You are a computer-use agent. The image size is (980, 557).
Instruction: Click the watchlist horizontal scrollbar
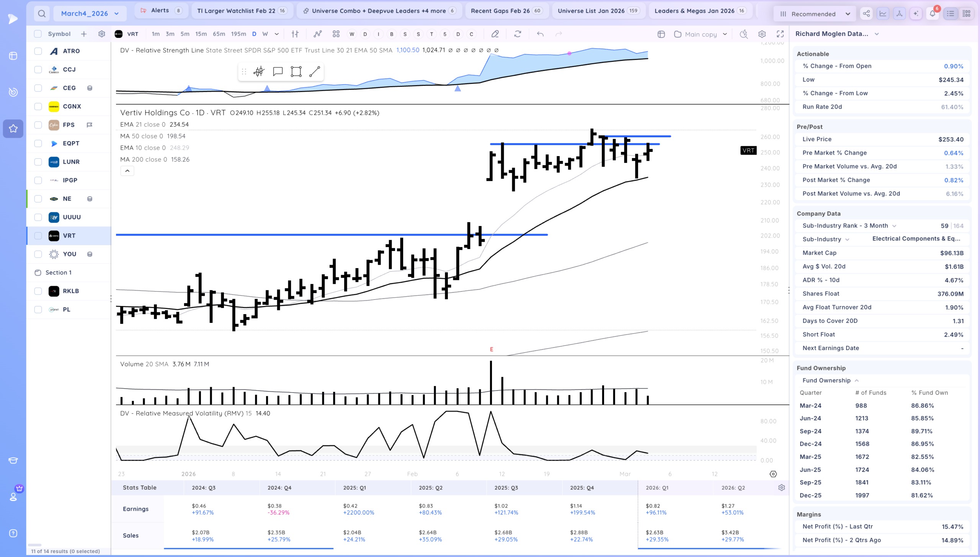click(34, 545)
